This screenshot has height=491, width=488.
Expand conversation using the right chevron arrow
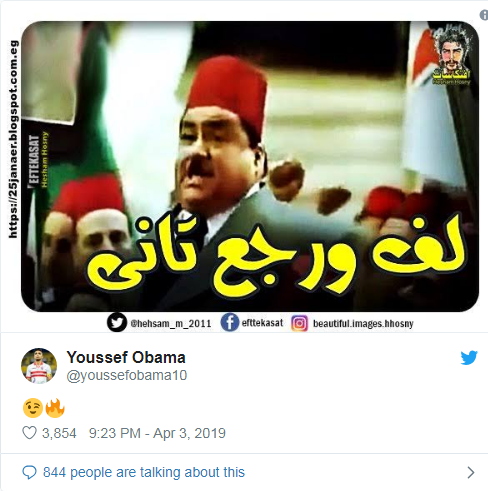[x=471, y=472]
